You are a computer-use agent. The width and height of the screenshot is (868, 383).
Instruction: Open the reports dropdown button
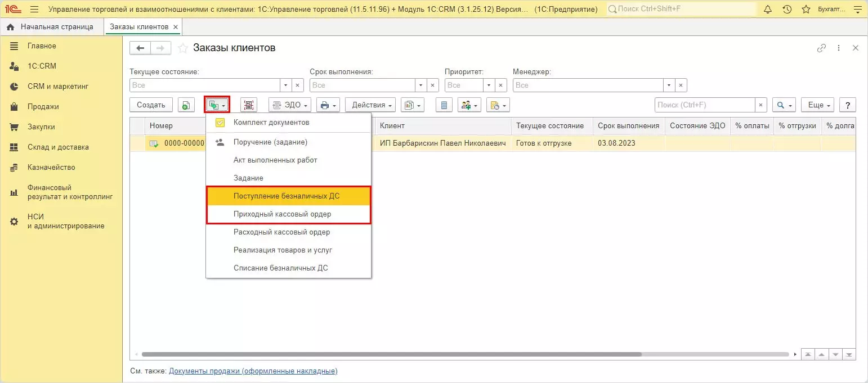(x=413, y=105)
